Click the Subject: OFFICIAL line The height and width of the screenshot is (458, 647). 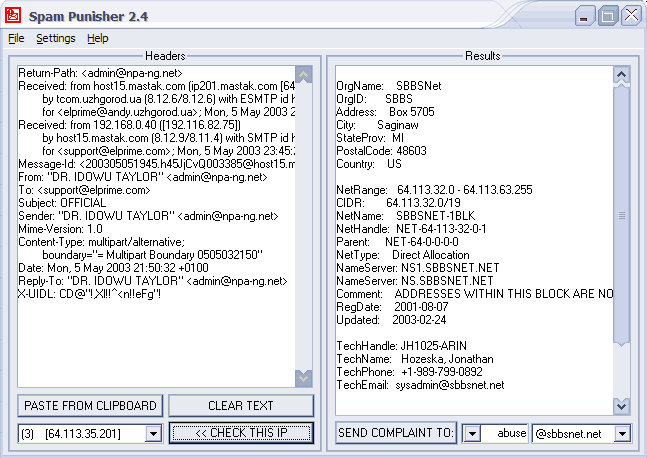coord(62,203)
